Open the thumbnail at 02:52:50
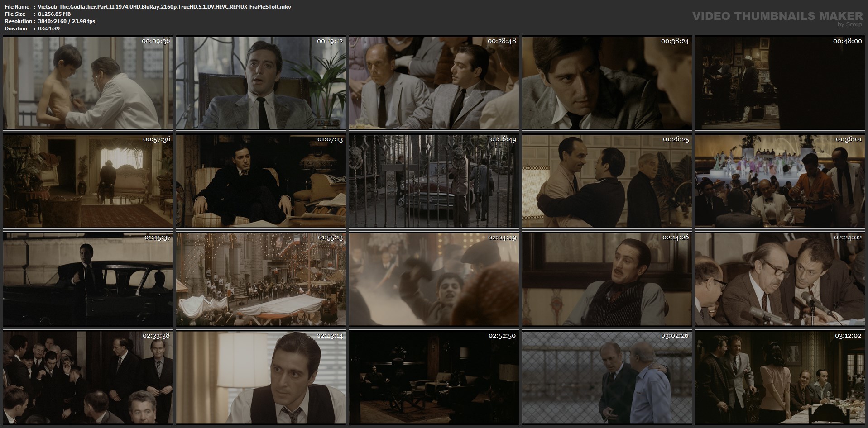This screenshot has width=868, height=428. pyautogui.click(x=434, y=377)
